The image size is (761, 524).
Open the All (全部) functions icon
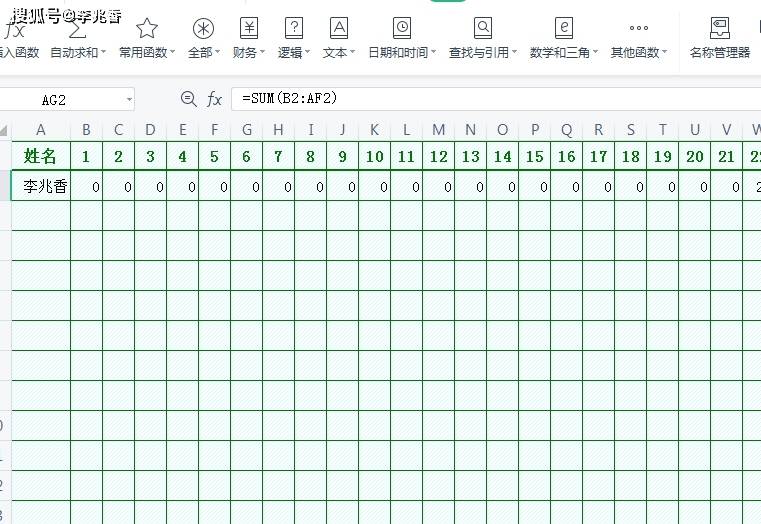pyautogui.click(x=203, y=28)
